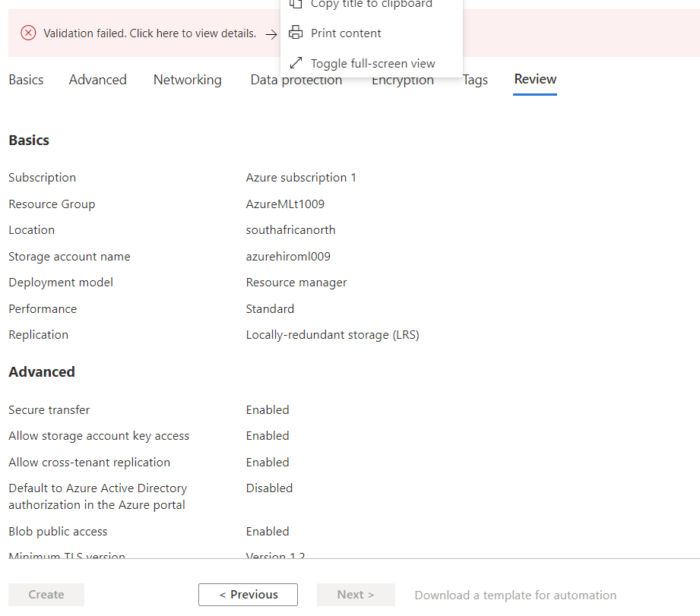The height and width of the screenshot is (616, 700).
Task: Click the Resource Group label
Action: pyautogui.click(x=52, y=204)
